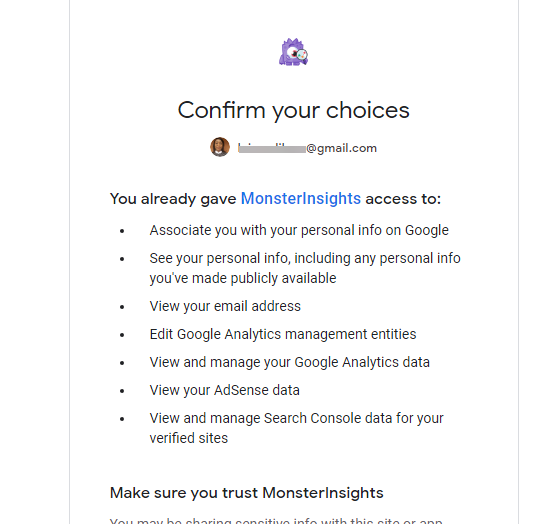Image resolution: width=541 pixels, height=524 pixels.
Task: Click the gray redacted bar in email
Action: pos(272,149)
